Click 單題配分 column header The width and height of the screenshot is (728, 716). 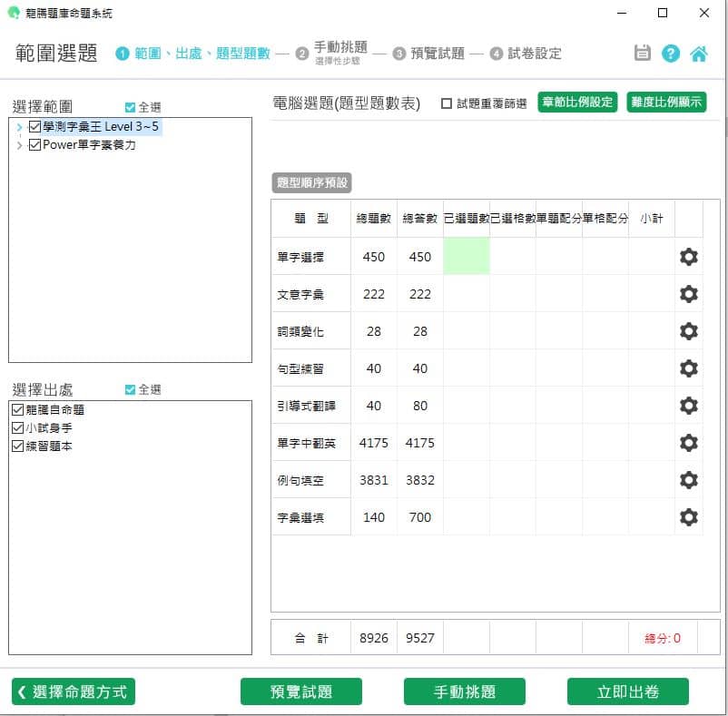tap(559, 218)
